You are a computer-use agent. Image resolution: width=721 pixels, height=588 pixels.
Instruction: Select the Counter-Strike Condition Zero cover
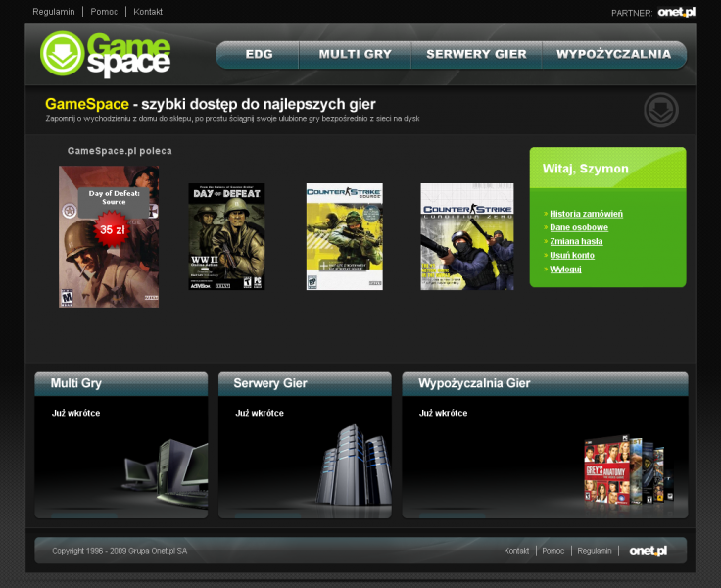pyautogui.click(x=467, y=236)
